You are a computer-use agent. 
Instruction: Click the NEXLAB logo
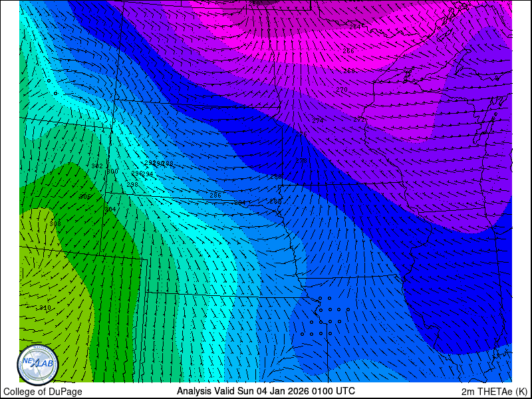tap(38, 365)
